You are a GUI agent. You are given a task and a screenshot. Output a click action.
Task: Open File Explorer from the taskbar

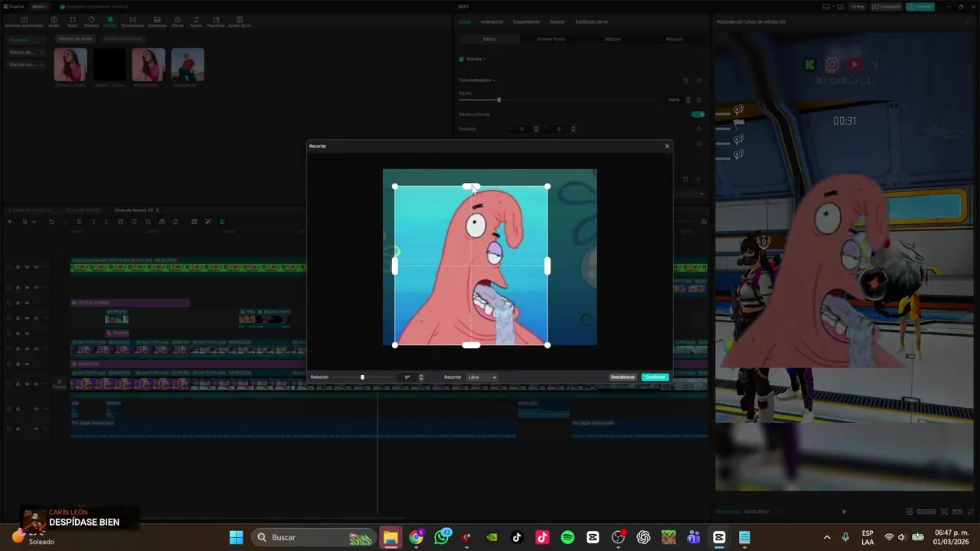[390, 537]
